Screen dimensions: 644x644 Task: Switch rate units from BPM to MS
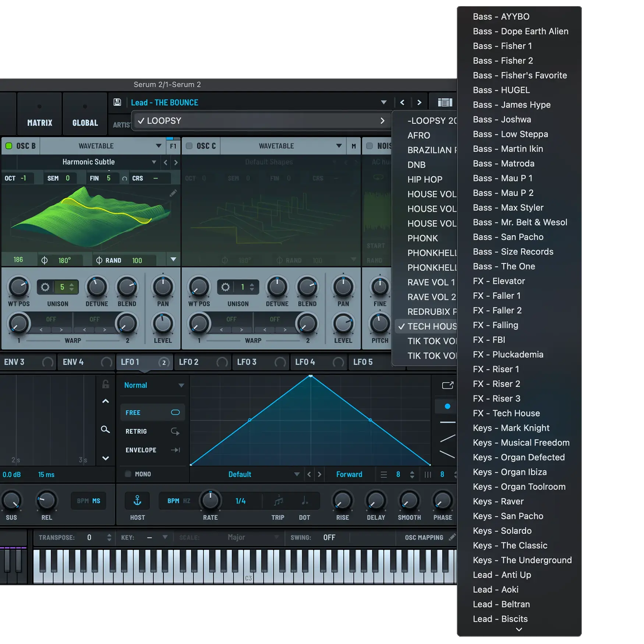[95, 500]
